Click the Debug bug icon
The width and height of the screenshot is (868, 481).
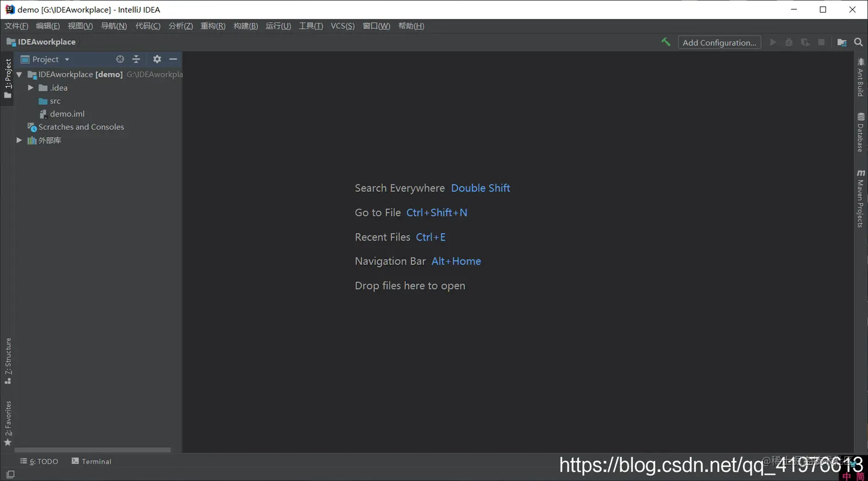click(789, 42)
